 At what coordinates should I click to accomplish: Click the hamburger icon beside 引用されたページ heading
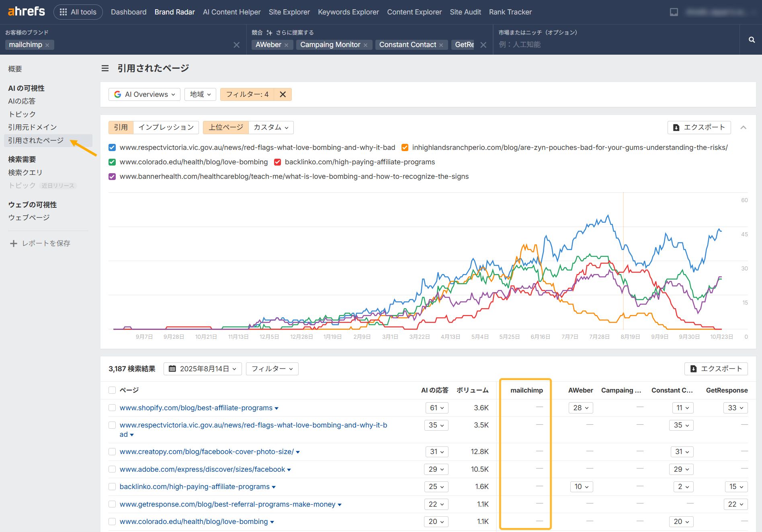pos(104,68)
